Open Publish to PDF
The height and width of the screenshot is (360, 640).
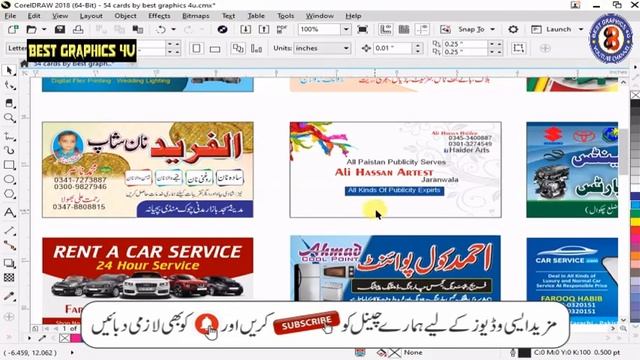282,29
